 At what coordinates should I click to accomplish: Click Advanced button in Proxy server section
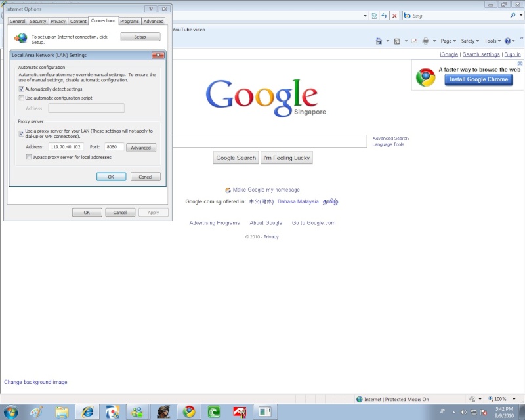[x=141, y=148]
